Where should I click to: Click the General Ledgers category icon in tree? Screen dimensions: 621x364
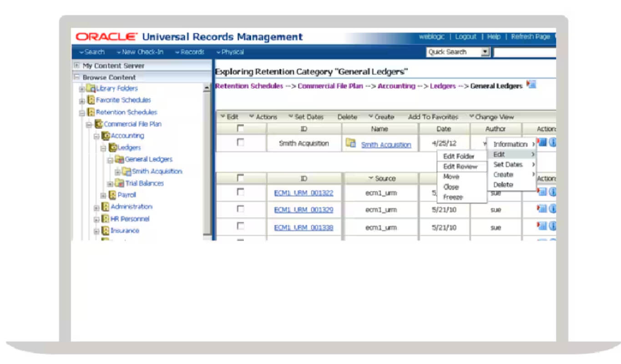pos(120,159)
